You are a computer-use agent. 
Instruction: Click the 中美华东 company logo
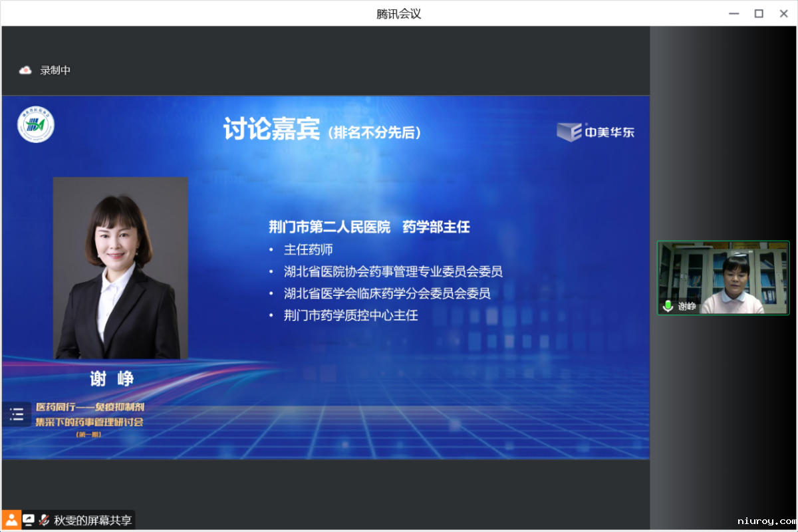(x=595, y=132)
